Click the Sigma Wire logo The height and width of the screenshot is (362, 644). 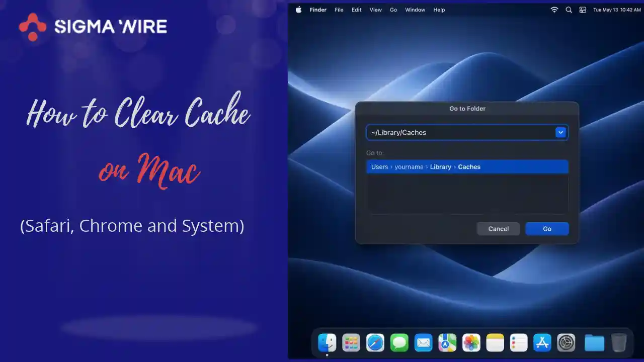[93, 27]
